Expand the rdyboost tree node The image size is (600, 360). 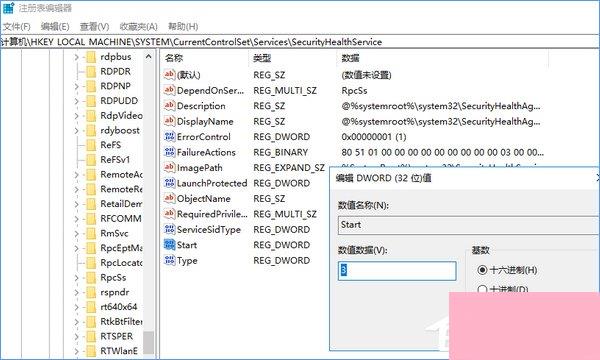click(x=76, y=130)
